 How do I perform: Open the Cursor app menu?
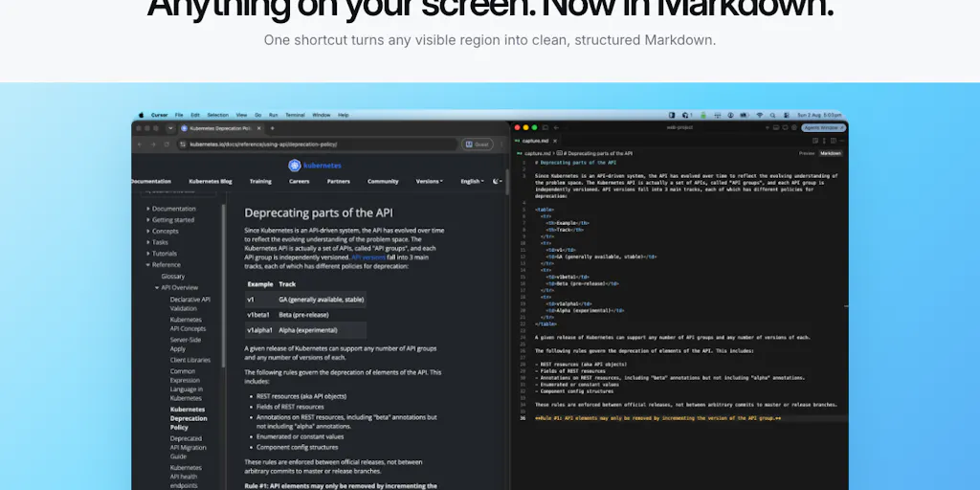(160, 115)
